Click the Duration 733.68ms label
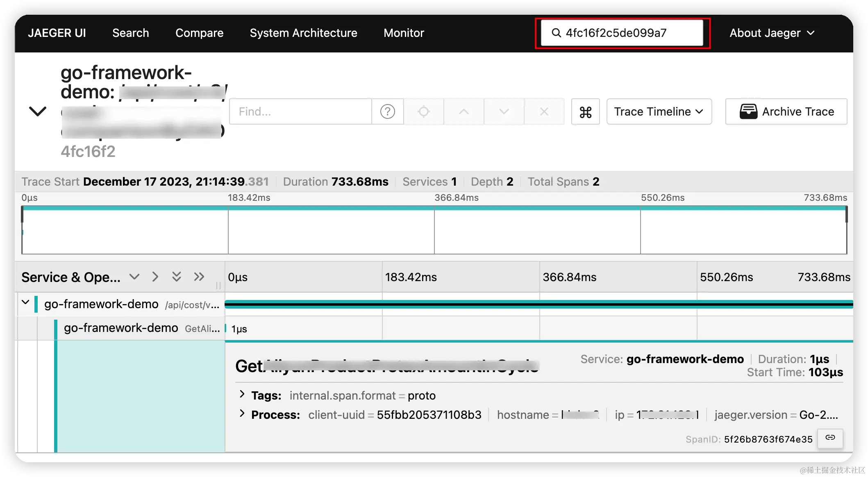Viewport: 868px width, 477px height. tap(336, 182)
